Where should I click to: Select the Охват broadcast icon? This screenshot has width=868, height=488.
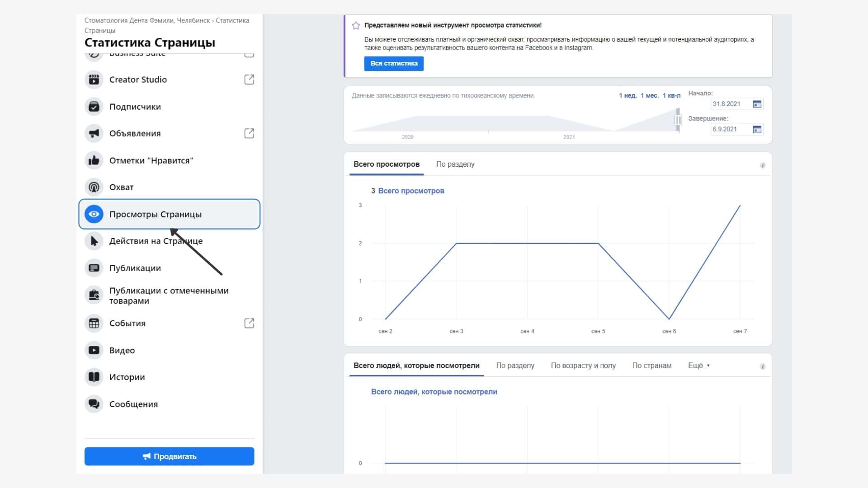[94, 187]
